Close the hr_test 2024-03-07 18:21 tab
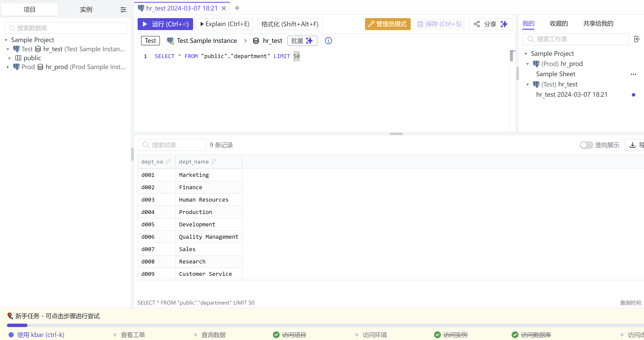 pyautogui.click(x=224, y=9)
